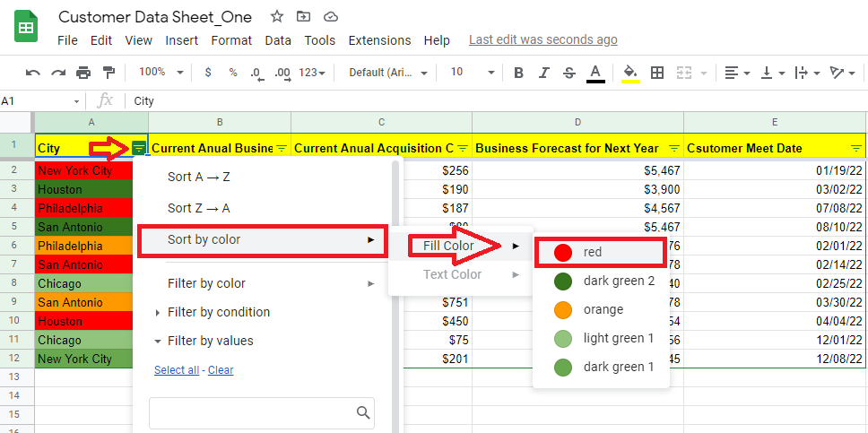Toggle italic formatting
The height and width of the screenshot is (433, 868).
click(544, 73)
